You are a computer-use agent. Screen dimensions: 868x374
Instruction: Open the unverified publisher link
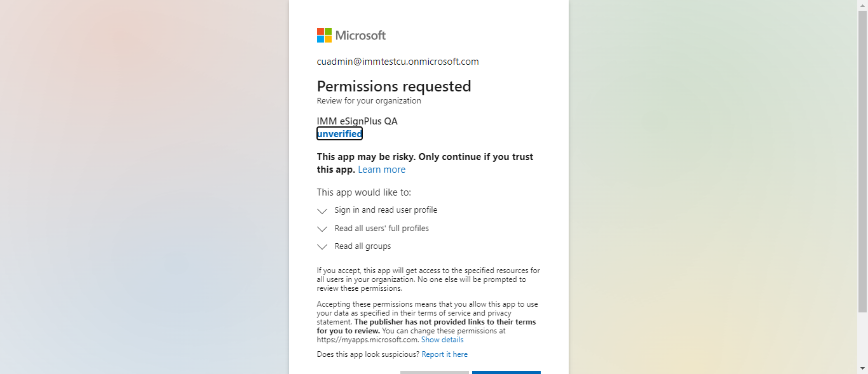[x=339, y=133]
